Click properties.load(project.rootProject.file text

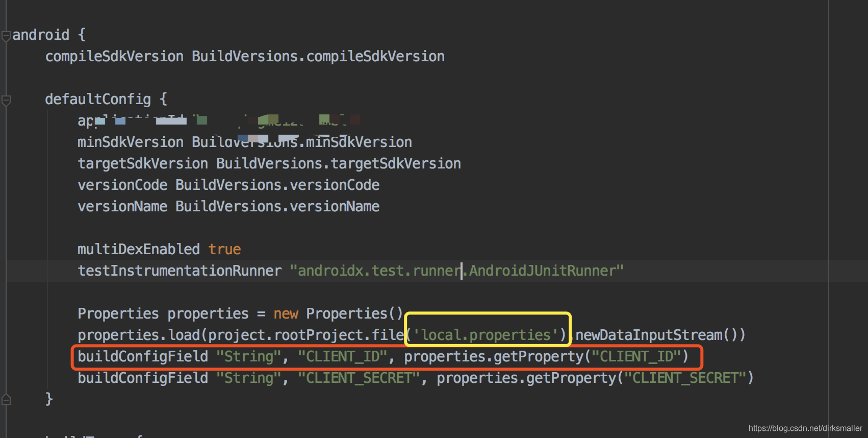(241, 335)
